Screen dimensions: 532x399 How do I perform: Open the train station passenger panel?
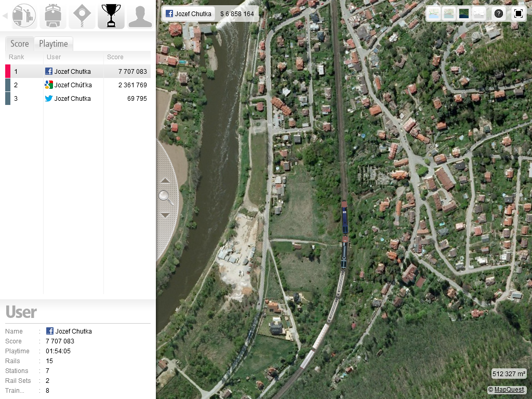click(24, 16)
